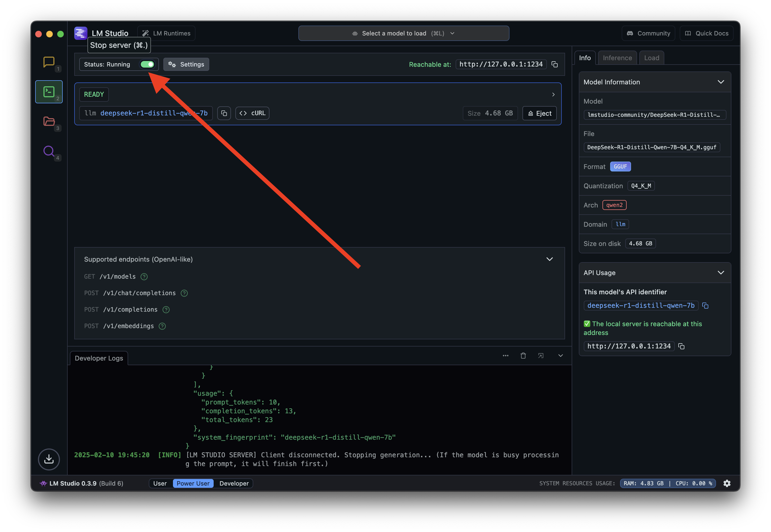The height and width of the screenshot is (532, 771).
Task: Enable Developer mode at bottom
Action: click(234, 483)
